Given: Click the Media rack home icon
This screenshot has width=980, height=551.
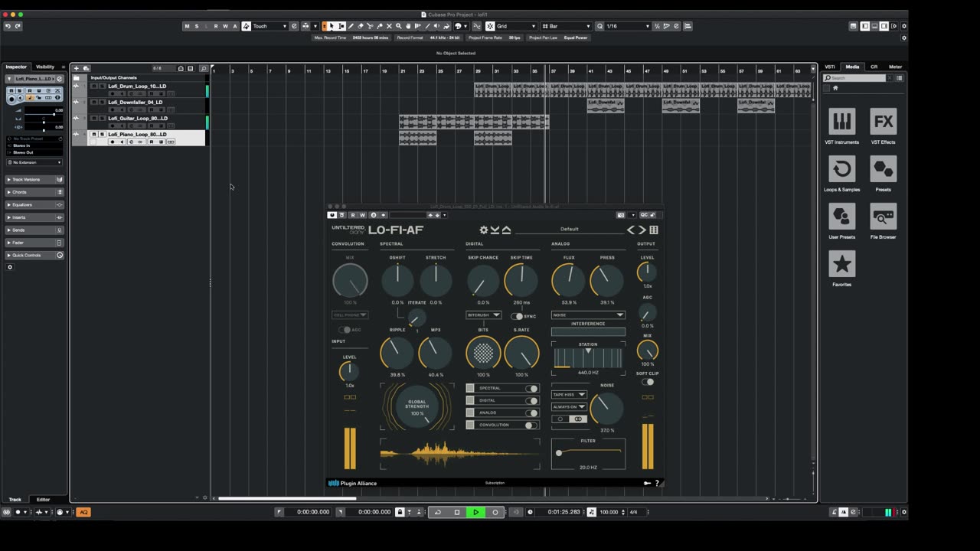Looking at the screenshot, I should tap(835, 87).
